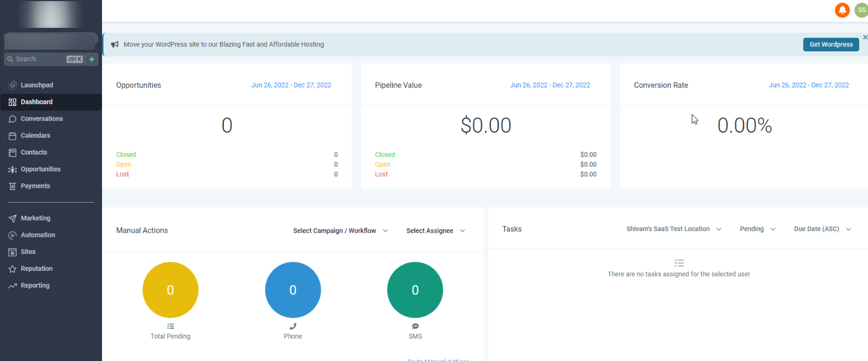Open the Due Date (ASC) sort dropdown

(822, 229)
